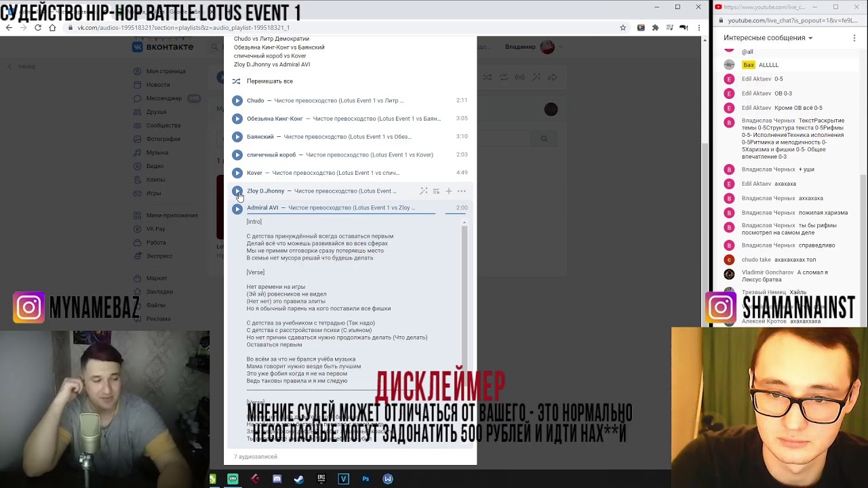Click the MYNAMEBAZ Instagram logo
This screenshot has height=488, width=868.
coord(28,308)
